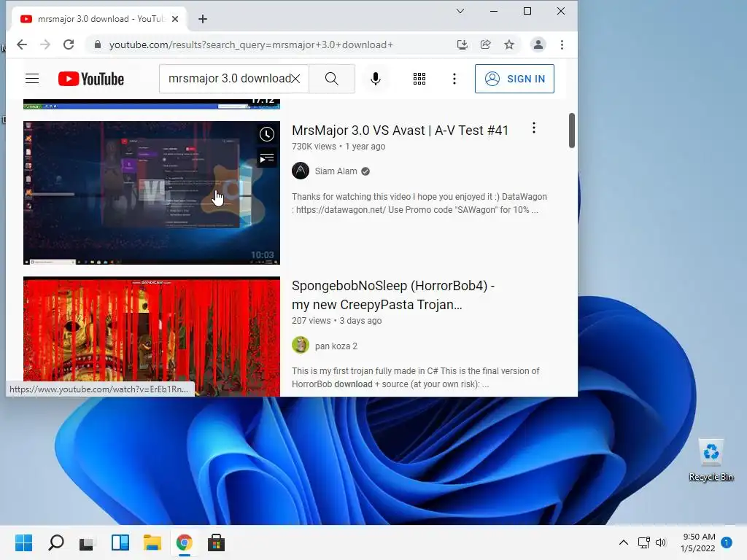Open the tab search chevron in the title bar
747x560 pixels.
(x=460, y=11)
